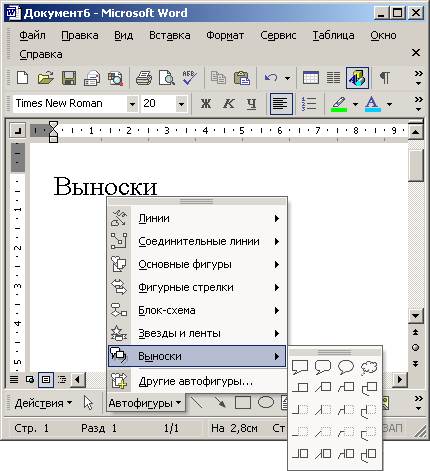Image resolution: width=430 pixels, height=471 pixels.
Task: Toggle underline (Ч) formatting
Action: point(252,104)
